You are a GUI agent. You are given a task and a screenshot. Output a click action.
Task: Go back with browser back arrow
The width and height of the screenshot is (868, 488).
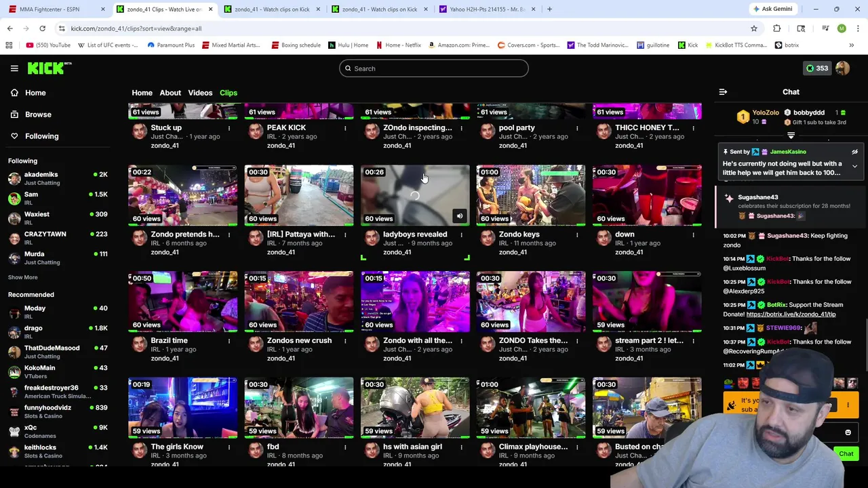point(10,28)
